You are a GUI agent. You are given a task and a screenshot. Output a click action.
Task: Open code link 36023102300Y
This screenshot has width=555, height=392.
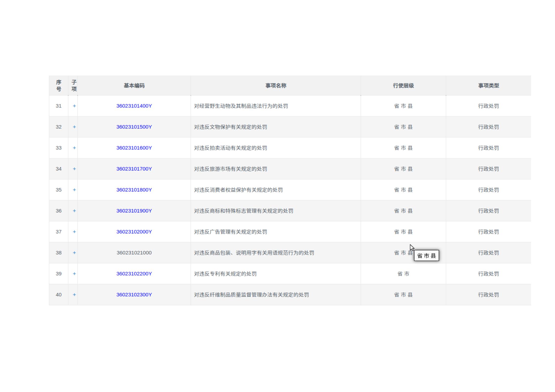134,295
